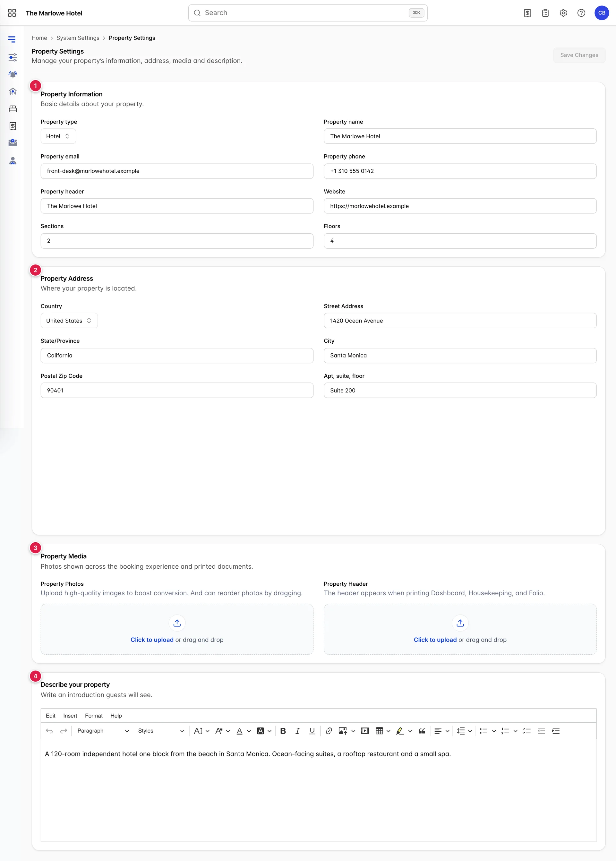Image resolution: width=616 pixels, height=861 pixels.
Task: Go to the System Settings breadcrumb
Action: (78, 38)
